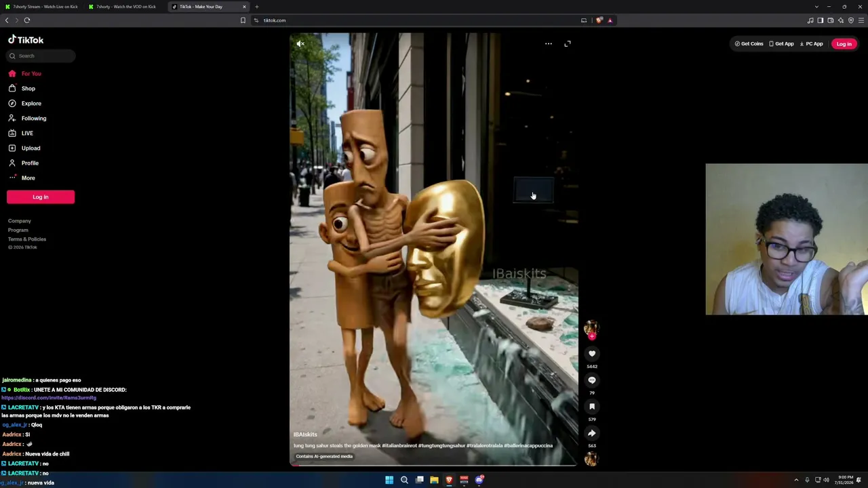Open Discord from the taskbar
868x488 pixels.
click(479, 480)
